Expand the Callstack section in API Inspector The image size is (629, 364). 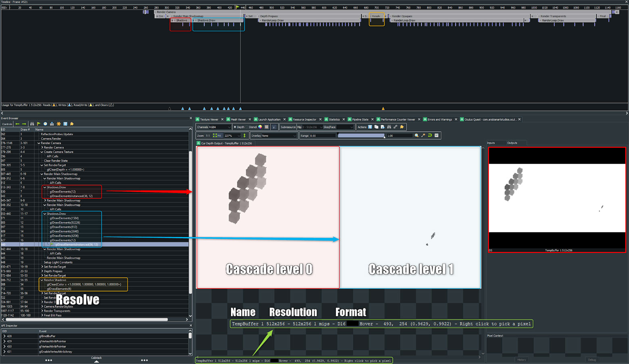(x=96, y=360)
